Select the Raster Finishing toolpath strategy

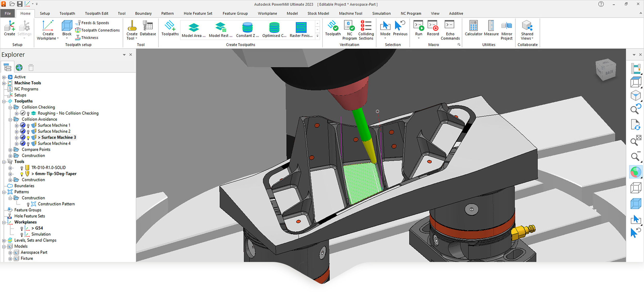point(301,30)
